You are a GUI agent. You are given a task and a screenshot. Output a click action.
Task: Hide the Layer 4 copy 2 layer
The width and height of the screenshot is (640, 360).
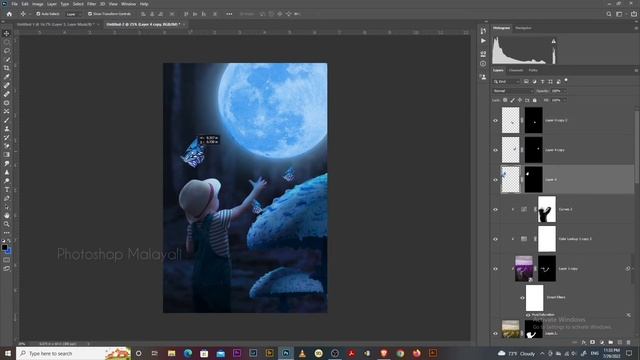click(496, 120)
